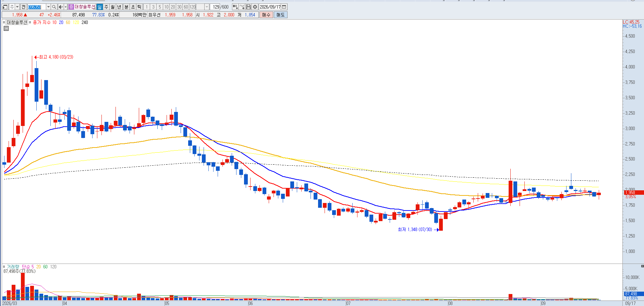Click the small square beside 대창솔루션 legend
The width and height of the screenshot is (644, 306).
click(4, 22)
